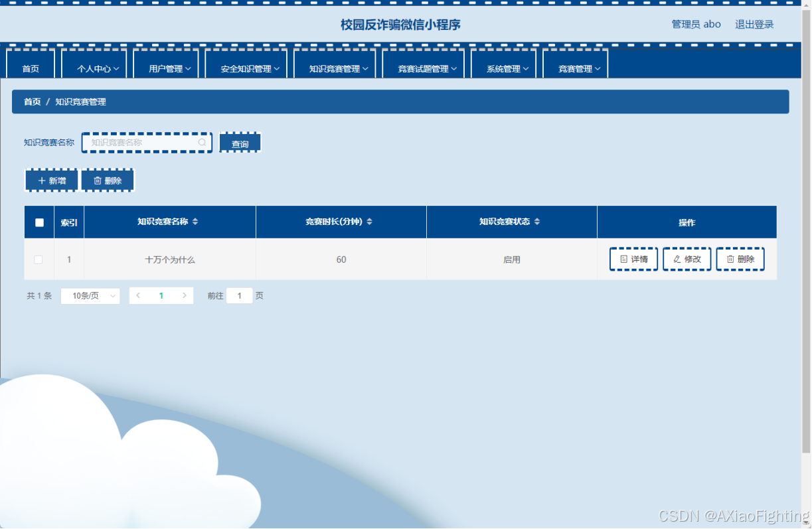Check the row checkbox for 十万个为什么

coord(39,260)
